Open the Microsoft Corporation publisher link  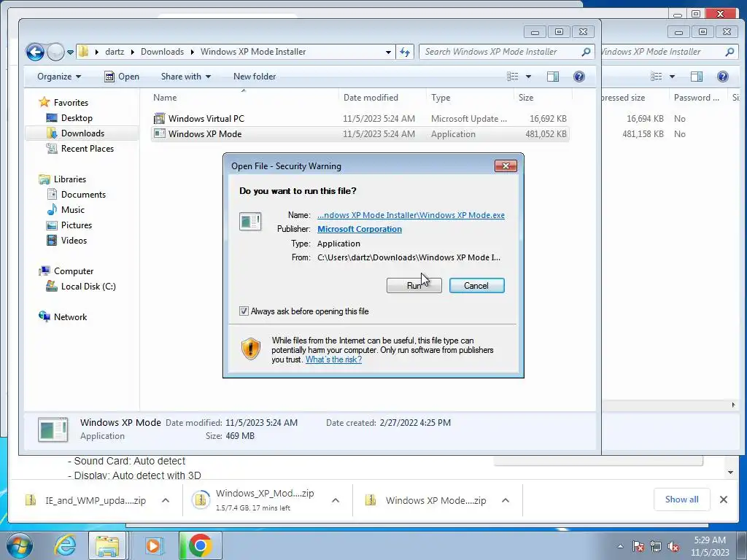pyautogui.click(x=359, y=229)
